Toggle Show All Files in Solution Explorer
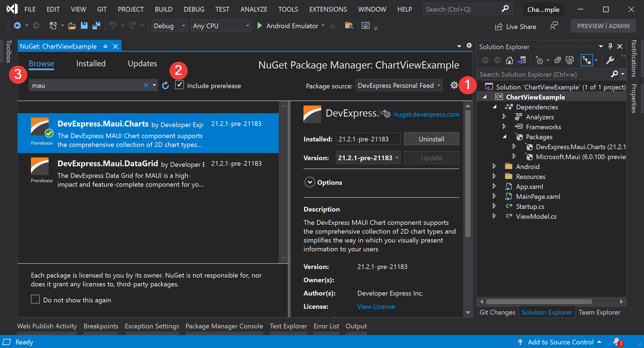This screenshot has width=644, height=348. point(569,60)
